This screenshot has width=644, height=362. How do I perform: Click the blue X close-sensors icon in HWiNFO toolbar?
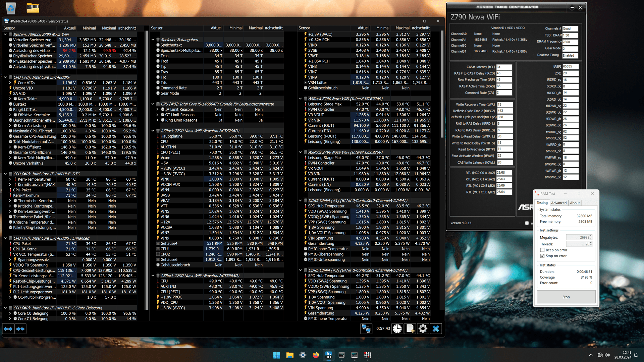(436, 329)
